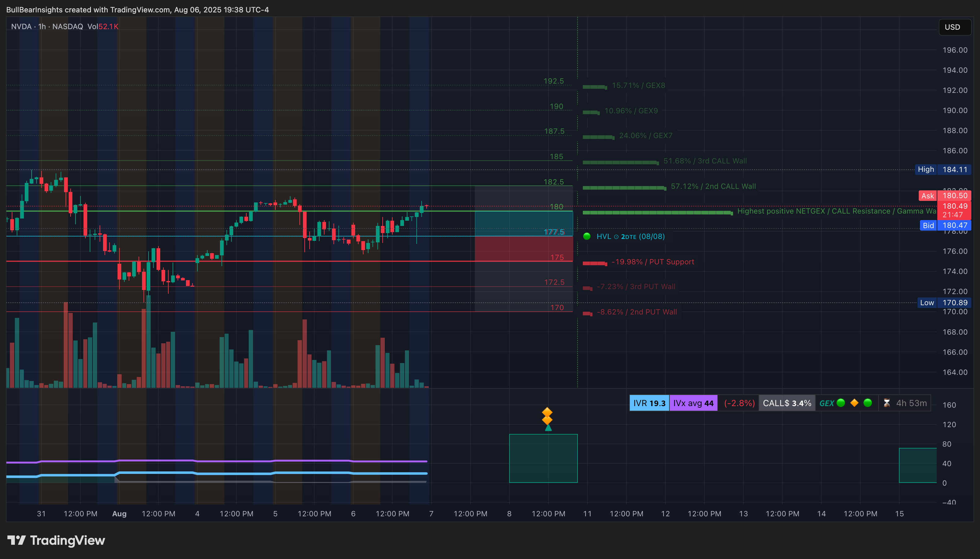Click the hourglass countdown icon
This screenshot has width=980, height=559.
887,403
